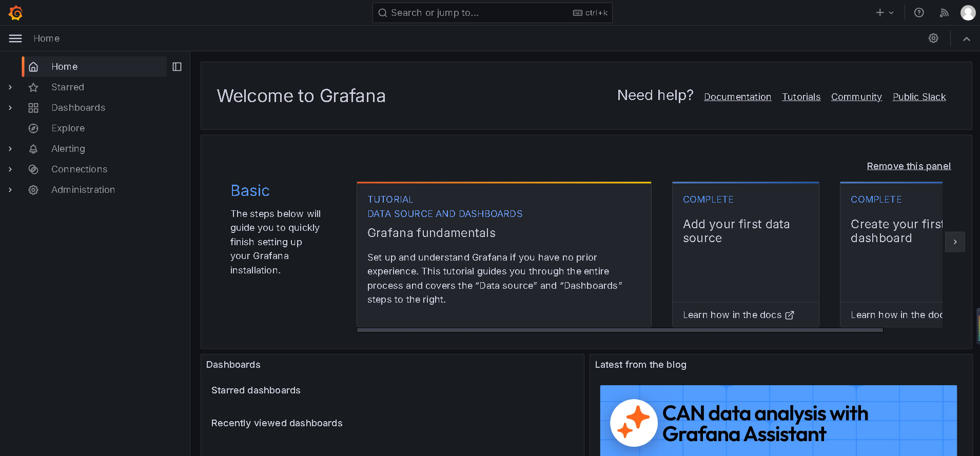Viewport: 980px width, 456px height.
Task: Click the Administration gear icon
Action: pyautogui.click(x=33, y=190)
